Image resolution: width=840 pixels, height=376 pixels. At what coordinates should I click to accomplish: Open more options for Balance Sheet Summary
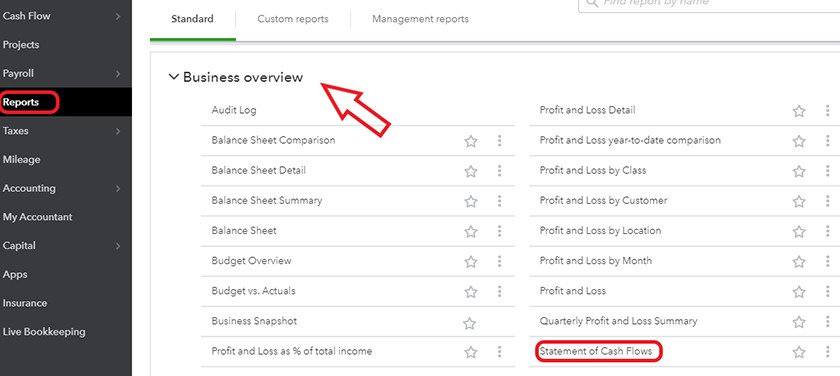(499, 201)
